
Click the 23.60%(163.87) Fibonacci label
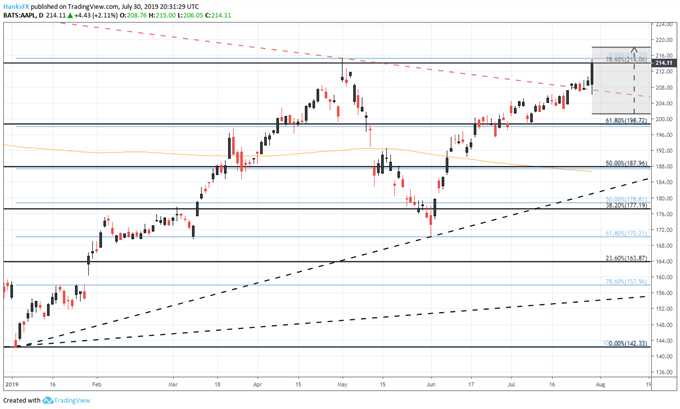click(x=626, y=258)
